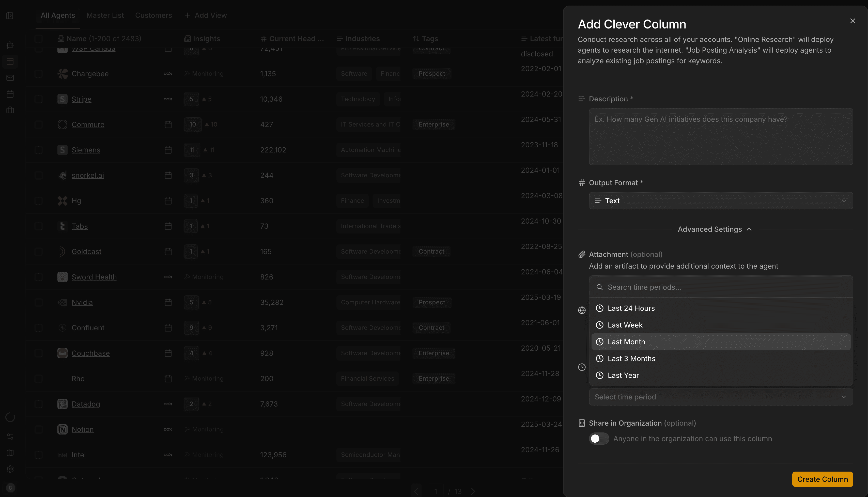Click the globe icon in the panel
This screenshot has width=868, height=497.
click(582, 310)
